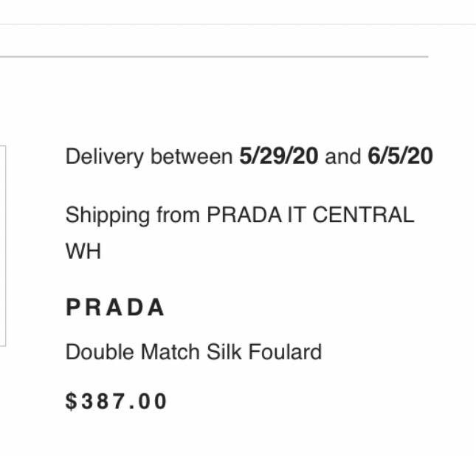Click the $387.00 price
This screenshot has height=456, width=476.
tap(117, 401)
